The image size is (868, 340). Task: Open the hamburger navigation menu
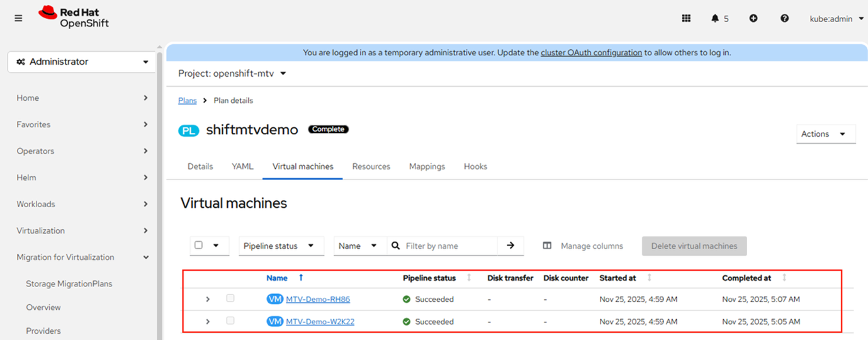pos(18,18)
